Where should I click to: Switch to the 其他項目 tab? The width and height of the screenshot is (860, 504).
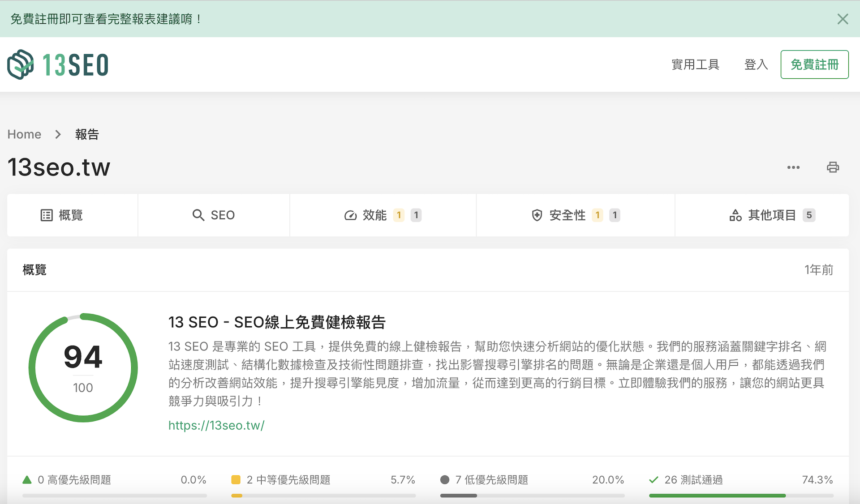tap(771, 215)
